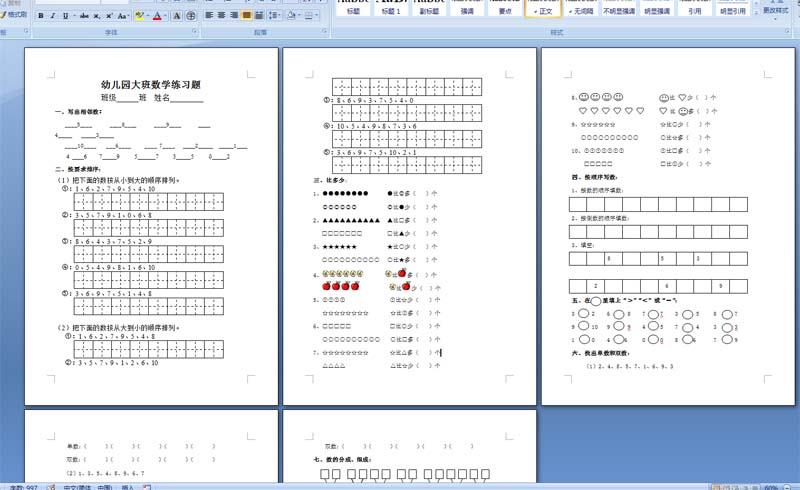The image size is (800, 490).
Task: Open Change Styles (更改样式) menu
Action: (776, 10)
